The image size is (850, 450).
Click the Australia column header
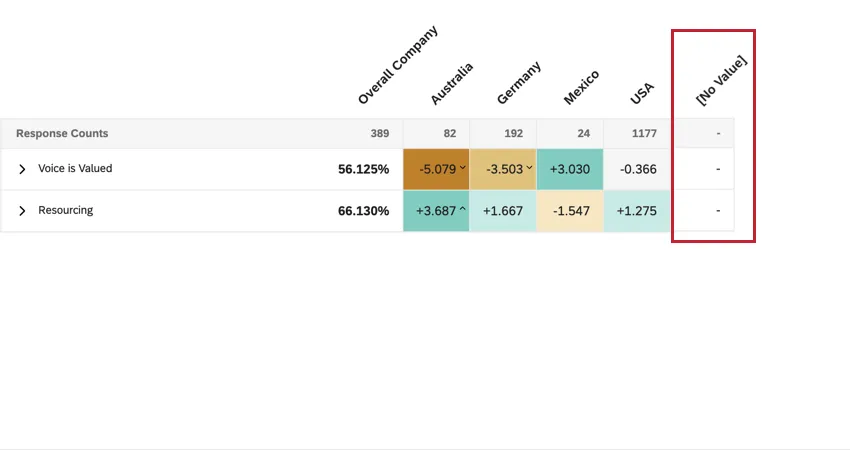tap(451, 83)
